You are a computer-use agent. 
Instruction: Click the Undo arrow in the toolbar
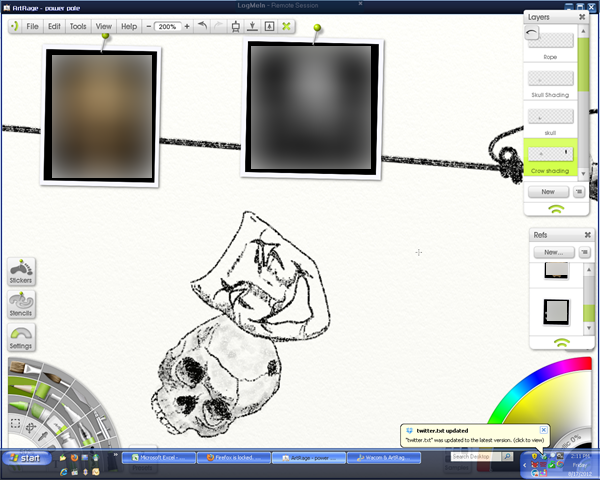pyautogui.click(x=202, y=26)
